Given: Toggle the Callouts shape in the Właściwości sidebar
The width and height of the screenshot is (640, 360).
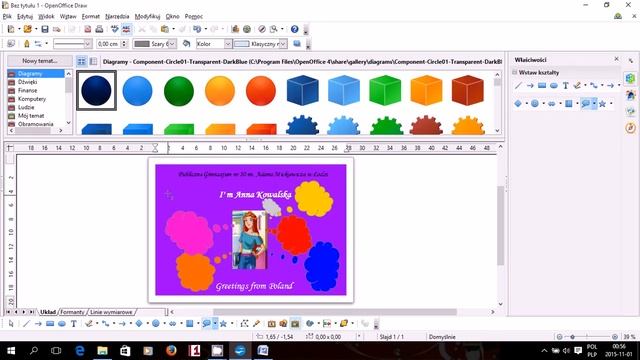Looking at the screenshot, I should click(x=586, y=104).
